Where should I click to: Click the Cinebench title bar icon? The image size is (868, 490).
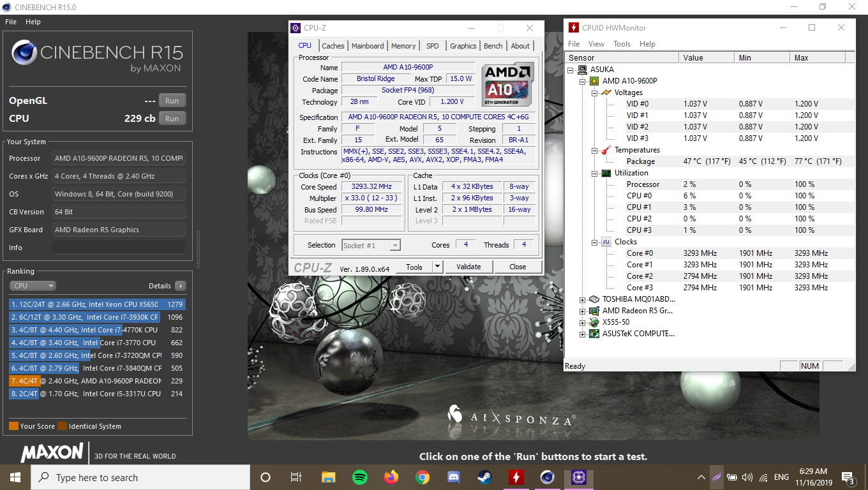[6, 7]
